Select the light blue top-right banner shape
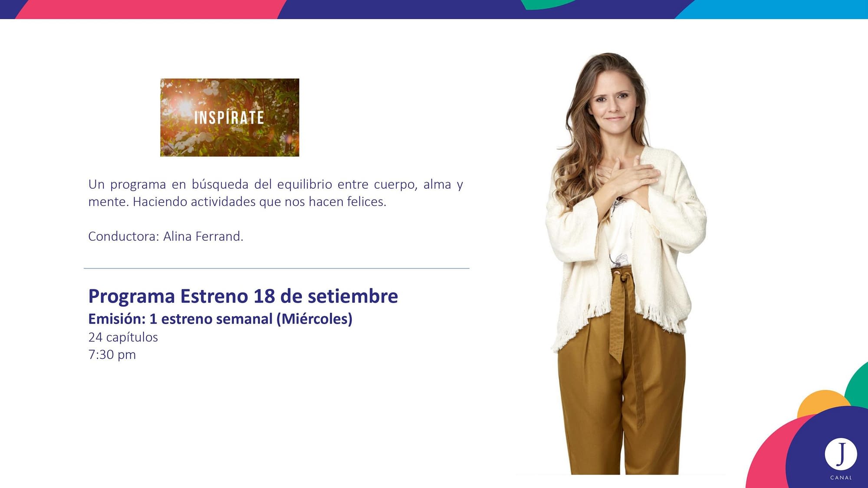This screenshot has width=868, height=488. pos(773,10)
